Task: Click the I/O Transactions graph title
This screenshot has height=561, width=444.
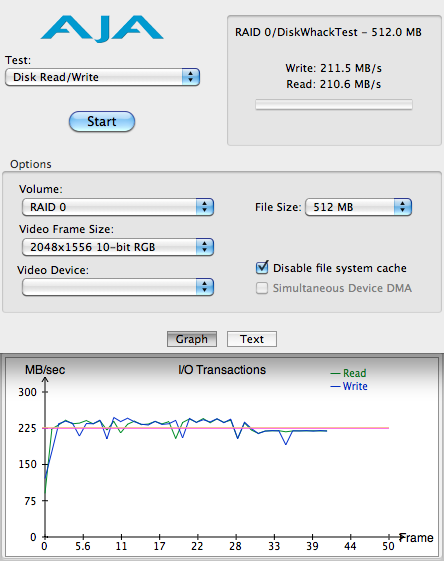Action: (222, 370)
